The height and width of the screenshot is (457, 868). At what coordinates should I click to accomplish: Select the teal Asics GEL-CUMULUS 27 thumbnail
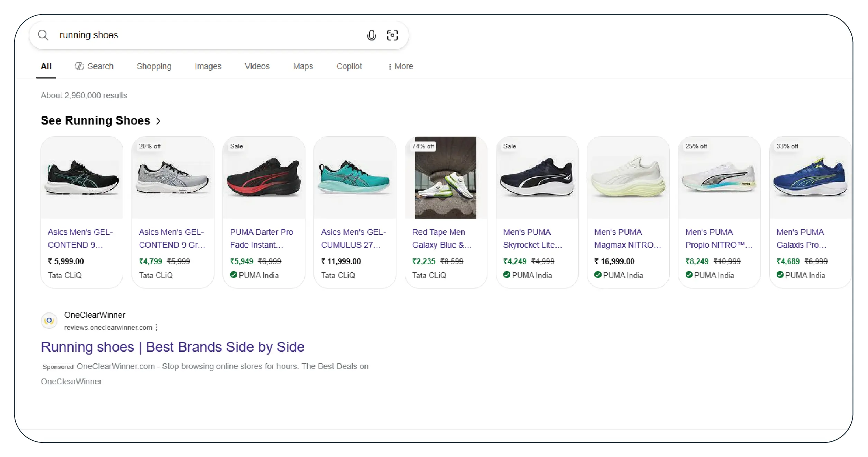[354, 177]
